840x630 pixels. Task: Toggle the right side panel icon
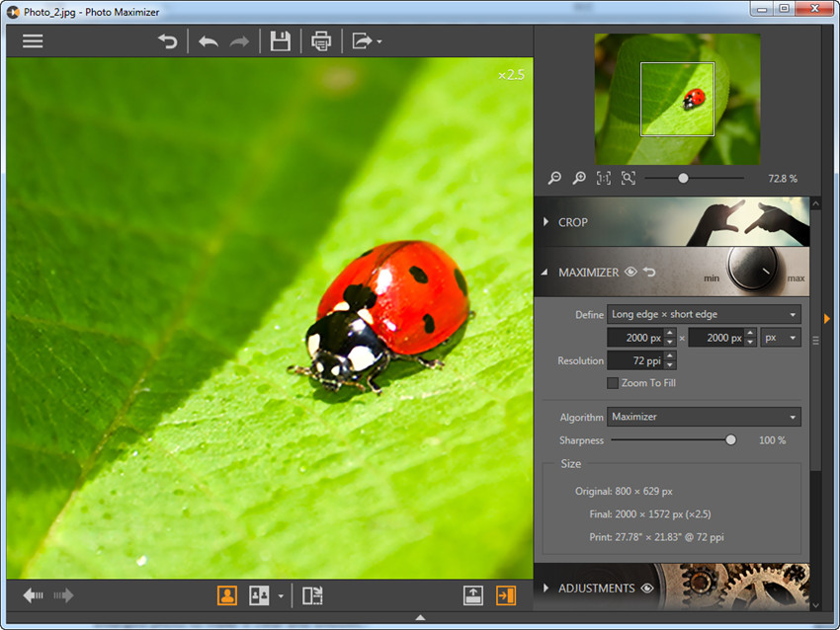(506, 595)
